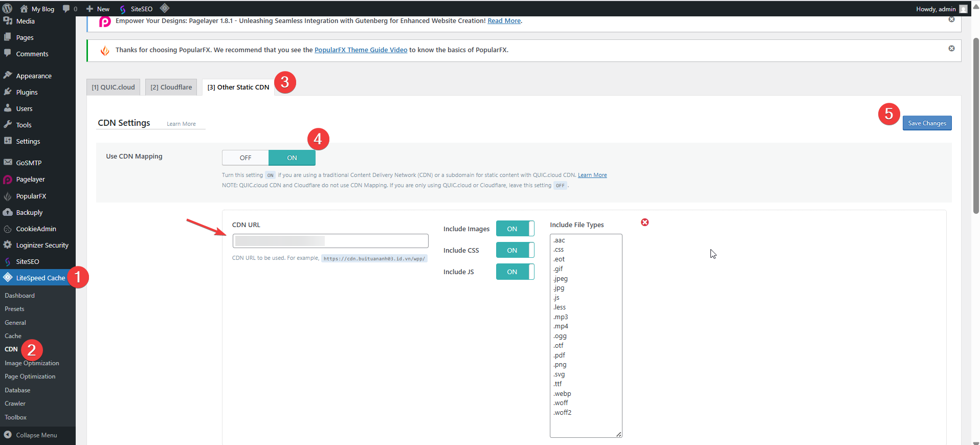980x445 pixels.
Task: Open Backuply cloud icon
Action: [8, 212]
